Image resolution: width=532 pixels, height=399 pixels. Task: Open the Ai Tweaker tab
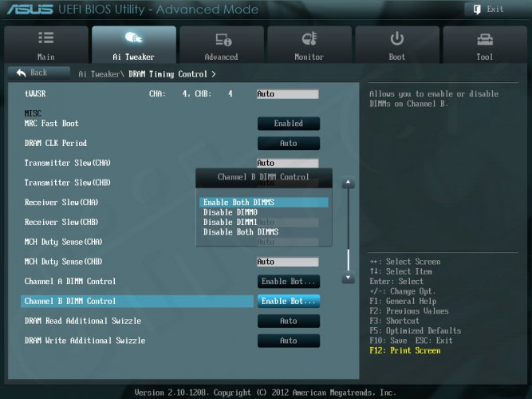[x=134, y=45]
